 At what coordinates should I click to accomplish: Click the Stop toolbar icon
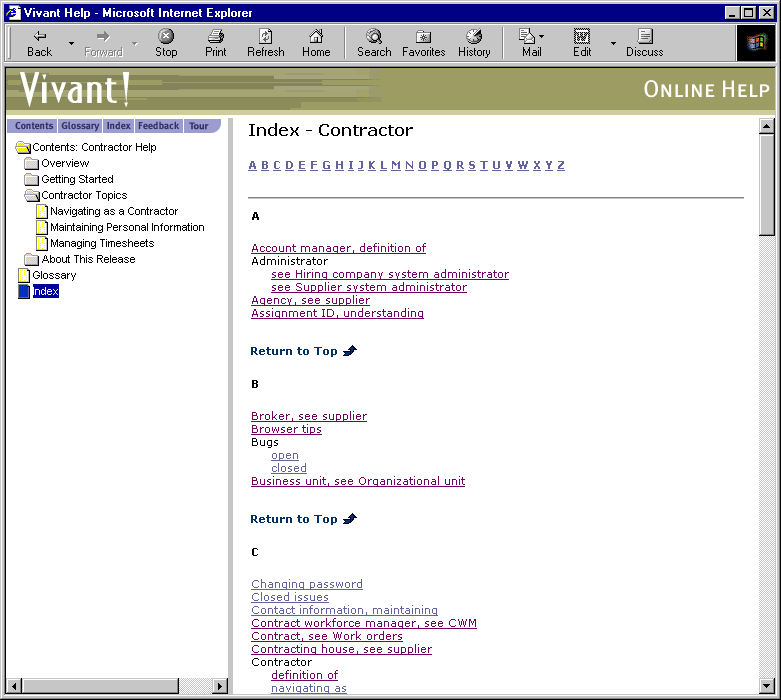point(166,43)
